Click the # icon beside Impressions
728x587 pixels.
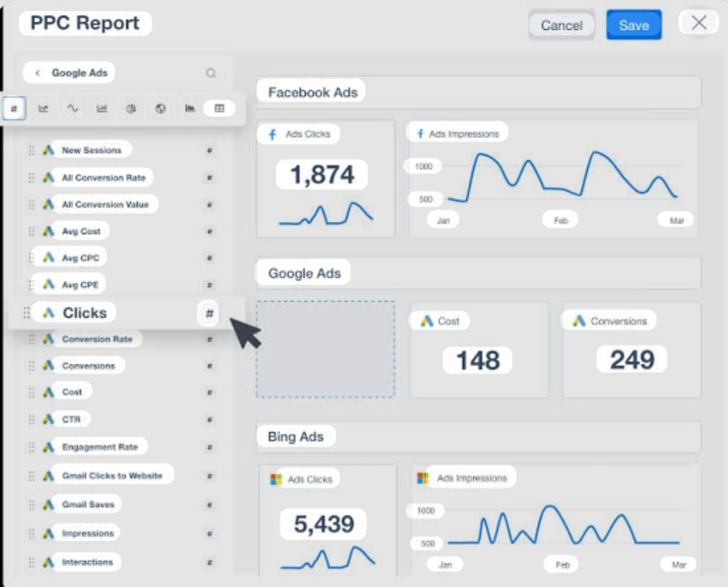(x=209, y=533)
